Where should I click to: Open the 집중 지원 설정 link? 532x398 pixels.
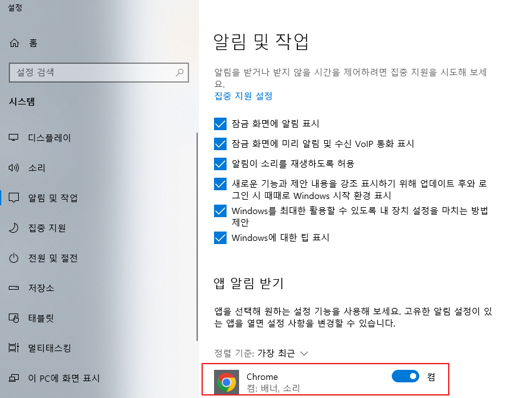(243, 96)
